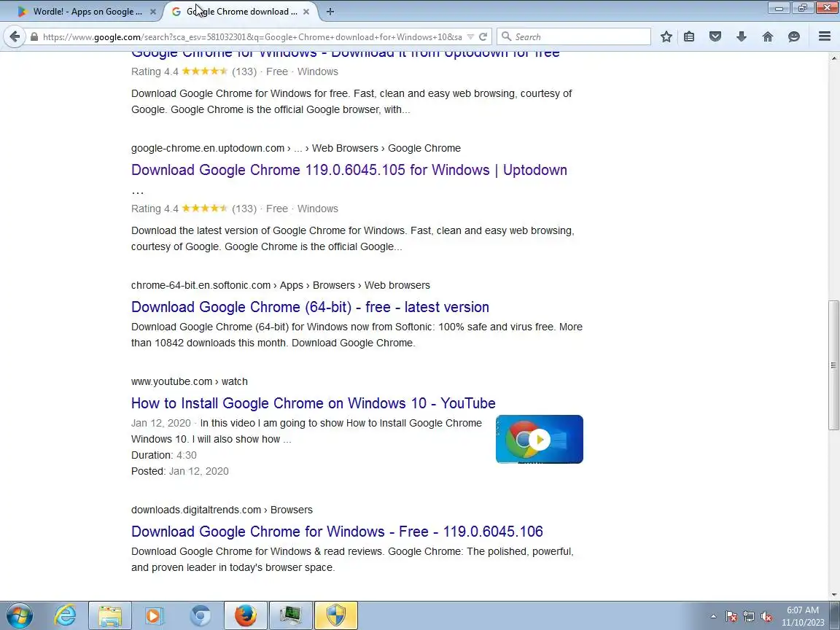This screenshot has width=840, height=630.
Task: Bookmark this page with the star icon
Action: (x=666, y=36)
